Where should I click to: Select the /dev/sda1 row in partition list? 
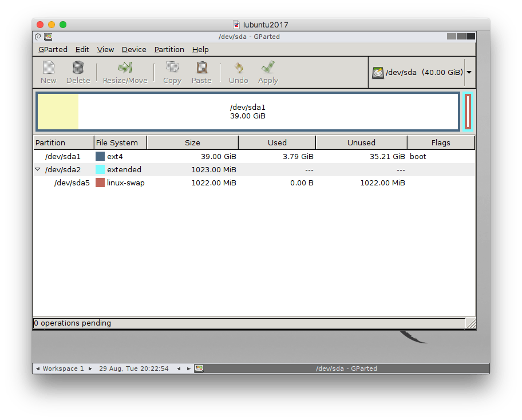[254, 156]
